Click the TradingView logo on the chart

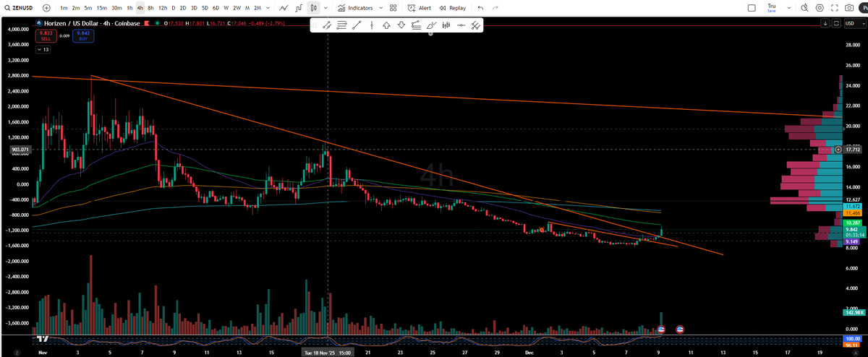click(x=43, y=337)
